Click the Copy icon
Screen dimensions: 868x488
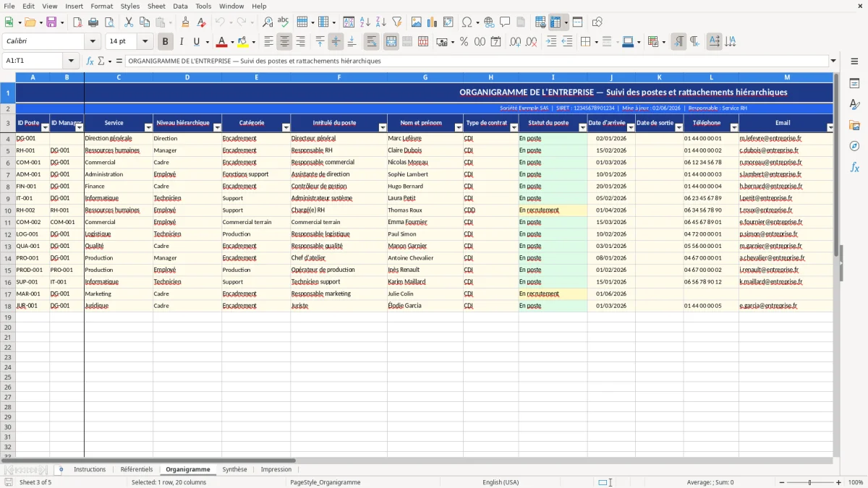coord(145,22)
